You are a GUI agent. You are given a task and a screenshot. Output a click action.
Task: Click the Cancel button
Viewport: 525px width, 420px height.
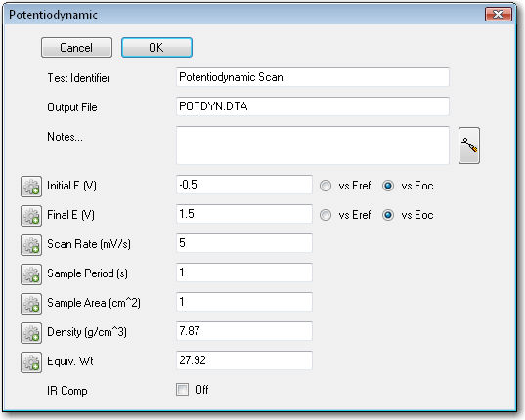(x=76, y=48)
